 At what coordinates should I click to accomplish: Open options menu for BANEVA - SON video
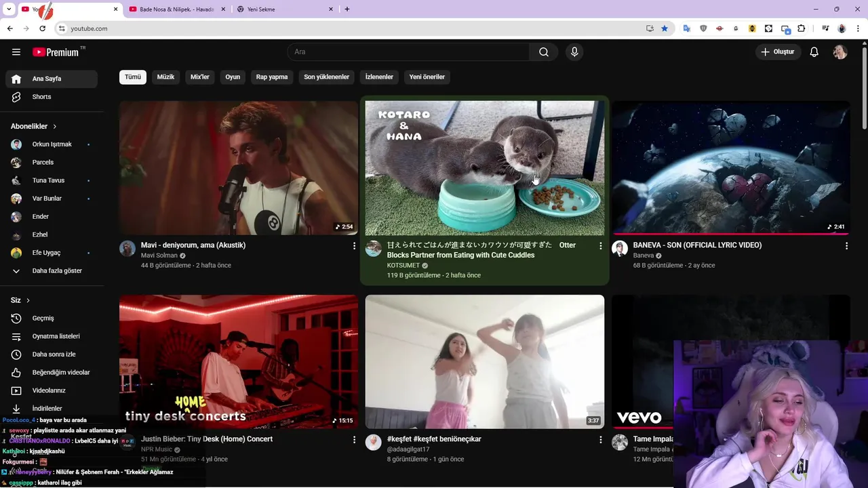pos(846,246)
